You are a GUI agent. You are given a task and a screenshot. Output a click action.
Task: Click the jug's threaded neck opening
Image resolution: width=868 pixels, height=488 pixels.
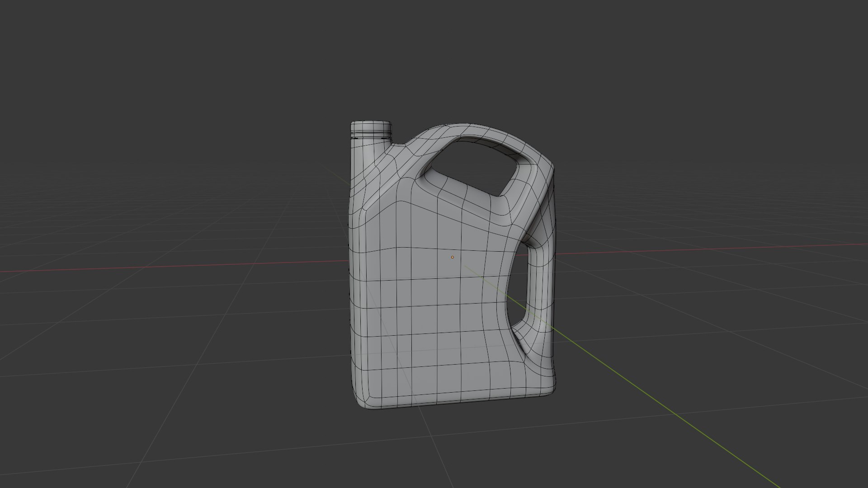point(371,129)
